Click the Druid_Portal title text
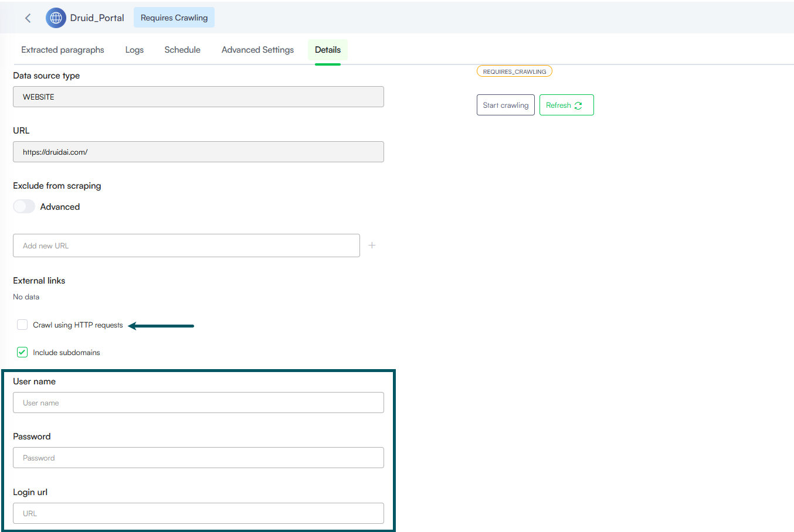The height and width of the screenshot is (532, 794). [97, 18]
